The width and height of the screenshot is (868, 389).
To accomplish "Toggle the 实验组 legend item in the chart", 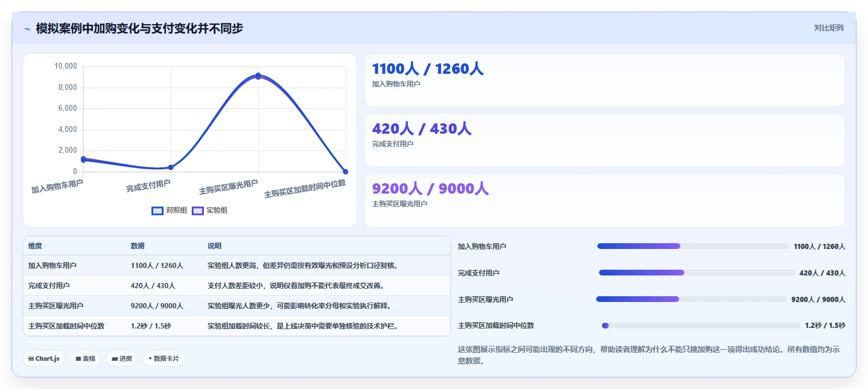I will 210,210.
